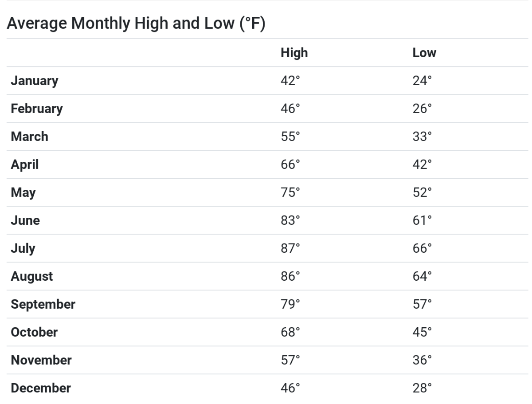This screenshot has width=532, height=404.
Task: Click the May row label
Action: 23,193
